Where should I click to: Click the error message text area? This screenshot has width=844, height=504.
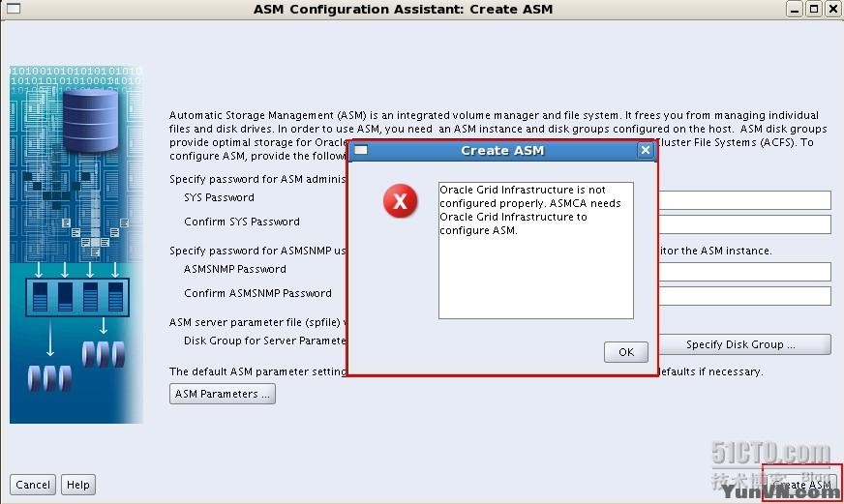(535, 251)
